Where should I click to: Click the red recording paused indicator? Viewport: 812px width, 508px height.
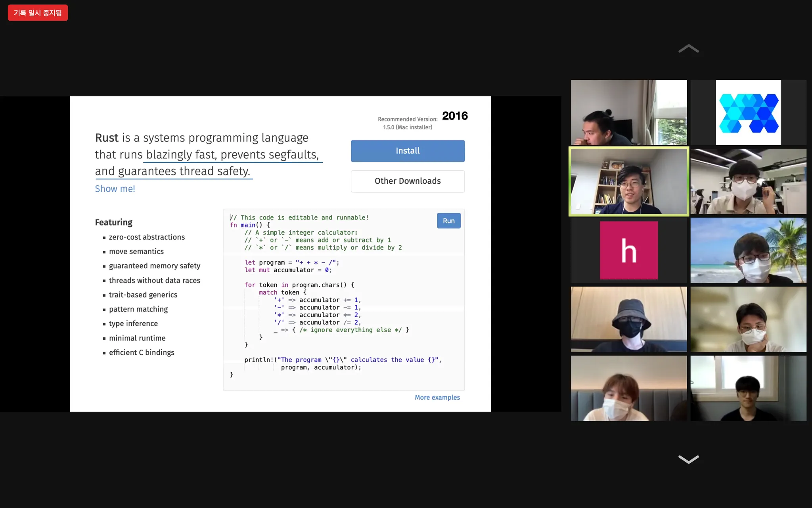click(38, 13)
